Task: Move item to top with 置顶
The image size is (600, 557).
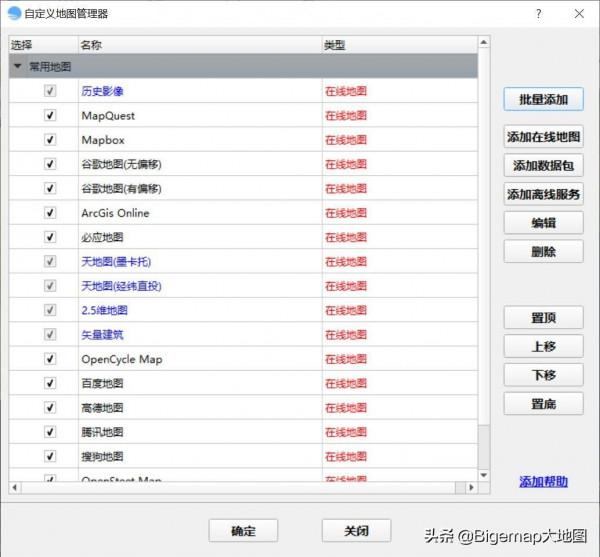Action: coord(543,318)
